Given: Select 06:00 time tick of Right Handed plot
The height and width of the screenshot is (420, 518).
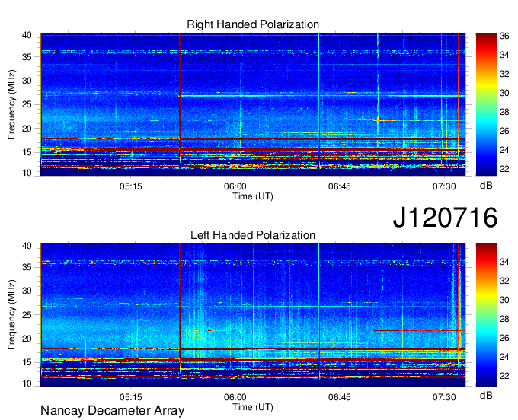Looking at the screenshot, I should (235, 186).
